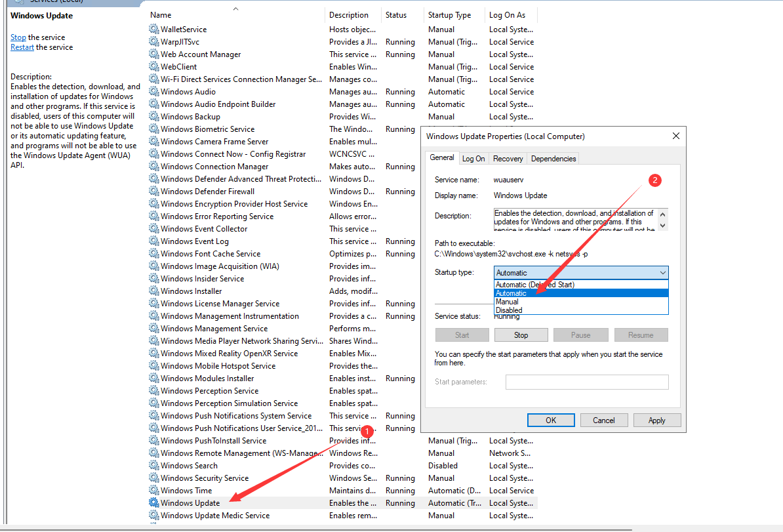Open the Startup type dropdown
This screenshot has width=783, height=532.
(x=580, y=273)
